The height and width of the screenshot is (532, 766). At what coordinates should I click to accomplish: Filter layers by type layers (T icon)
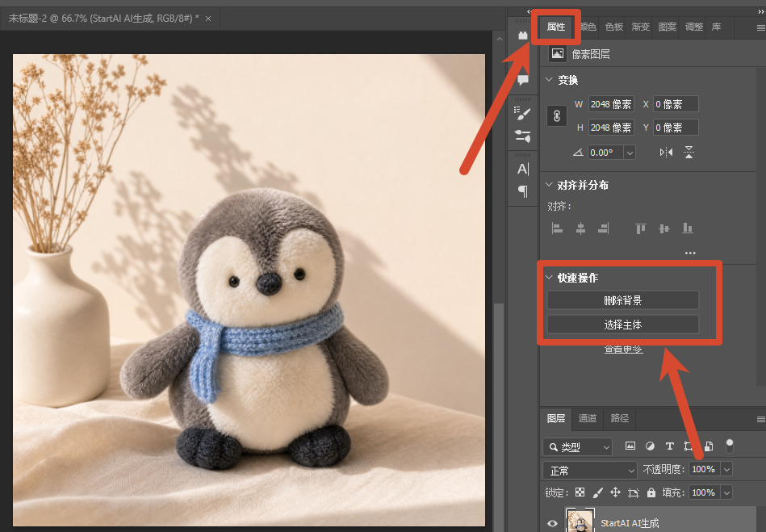pos(670,446)
